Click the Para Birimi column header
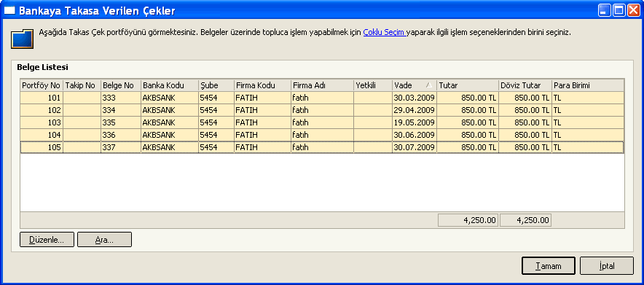Screen dimensions: 644x285 click(588, 85)
